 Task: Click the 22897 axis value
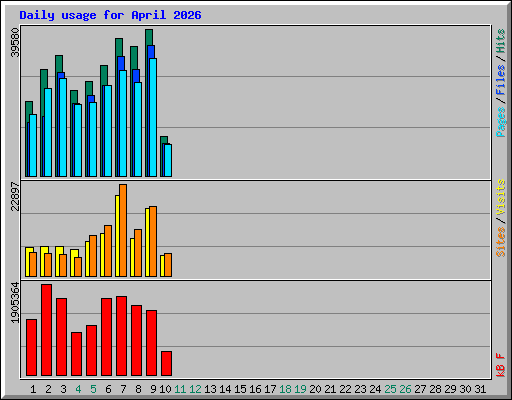[x=15, y=196]
